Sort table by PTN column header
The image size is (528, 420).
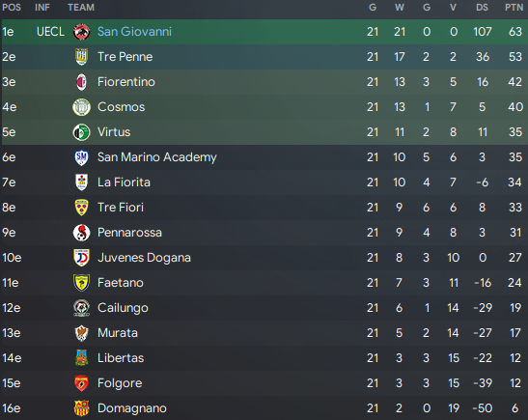pyautogui.click(x=514, y=8)
